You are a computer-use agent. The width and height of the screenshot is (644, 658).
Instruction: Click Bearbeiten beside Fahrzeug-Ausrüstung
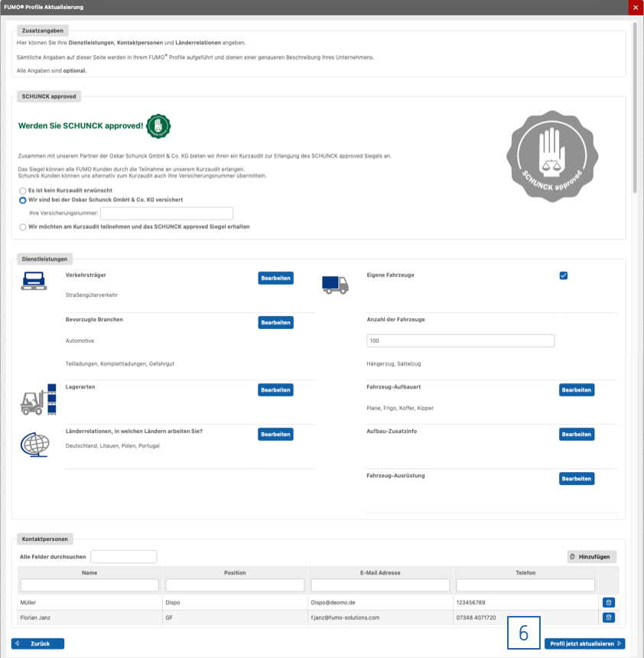pyautogui.click(x=577, y=479)
